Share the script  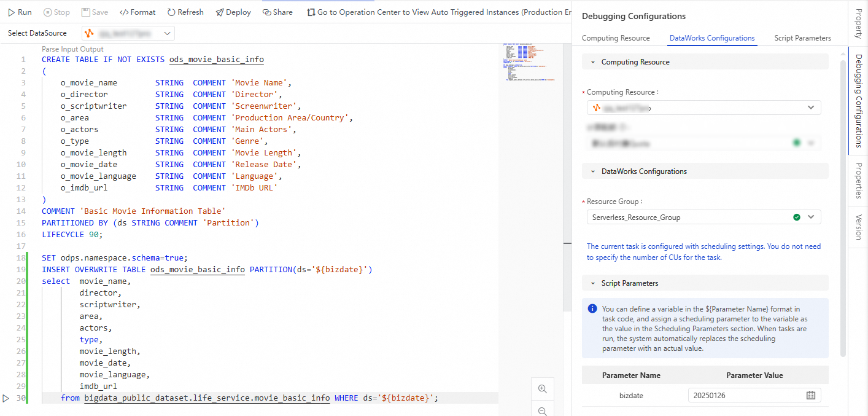(x=277, y=12)
